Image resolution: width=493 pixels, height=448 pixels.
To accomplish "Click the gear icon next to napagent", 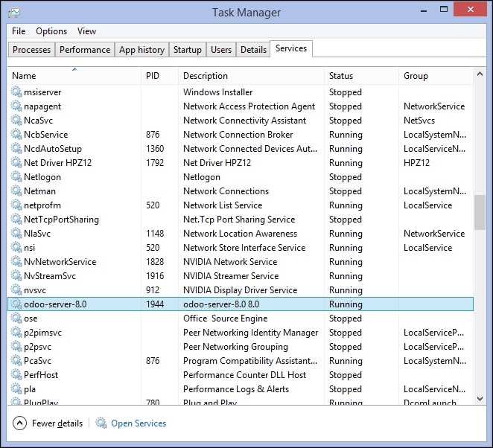I will pos(16,106).
